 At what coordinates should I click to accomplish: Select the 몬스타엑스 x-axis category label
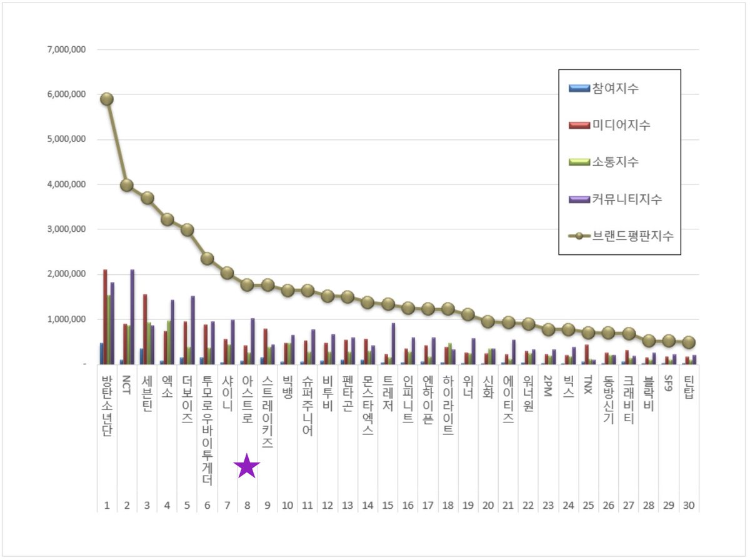coord(367,406)
